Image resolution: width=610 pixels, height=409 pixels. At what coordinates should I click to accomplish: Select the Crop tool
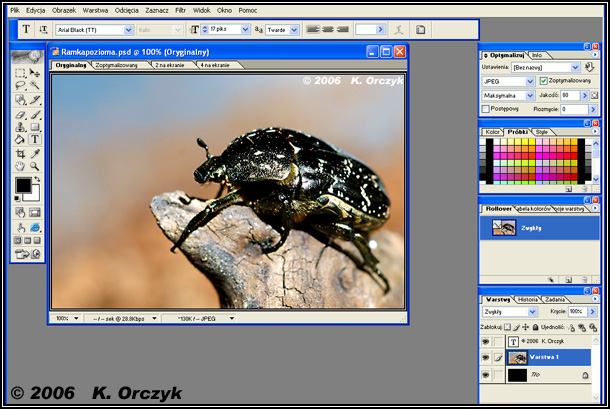click(x=21, y=153)
